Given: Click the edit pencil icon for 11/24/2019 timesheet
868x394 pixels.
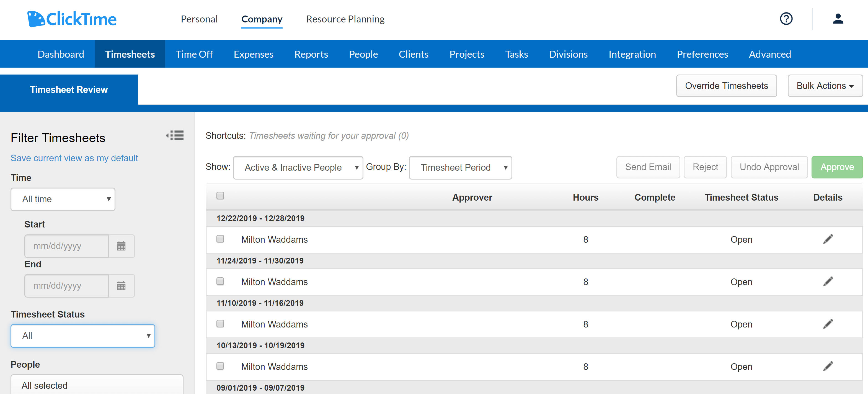Looking at the screenshot, I should tap(828, 282).
